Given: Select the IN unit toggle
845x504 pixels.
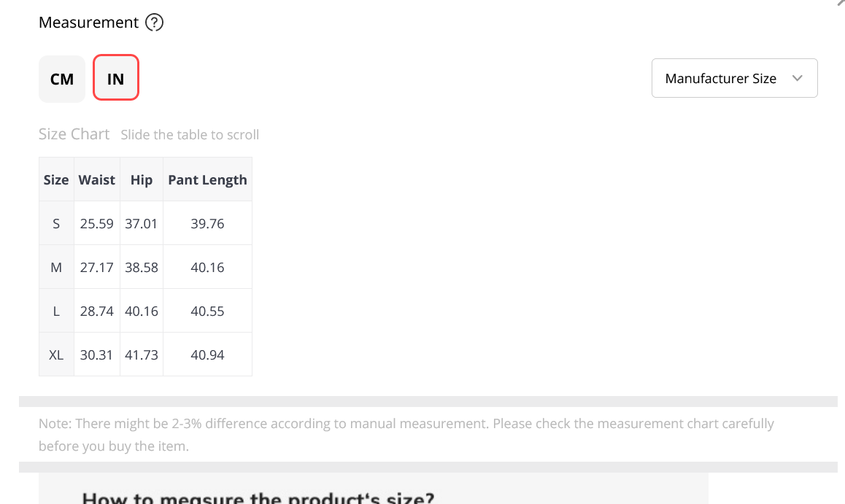Looking at the screenshot, I should pos(116,77).
